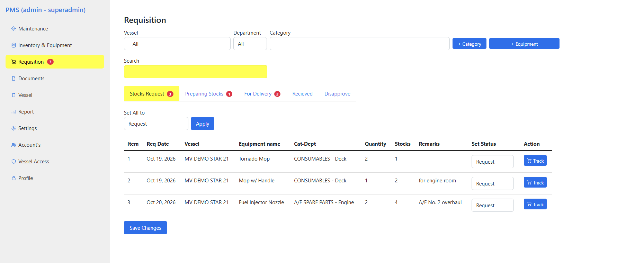Viewport: 644px width, 263px height.
Task: Click the Account's people icon
Action: (14, 145)
